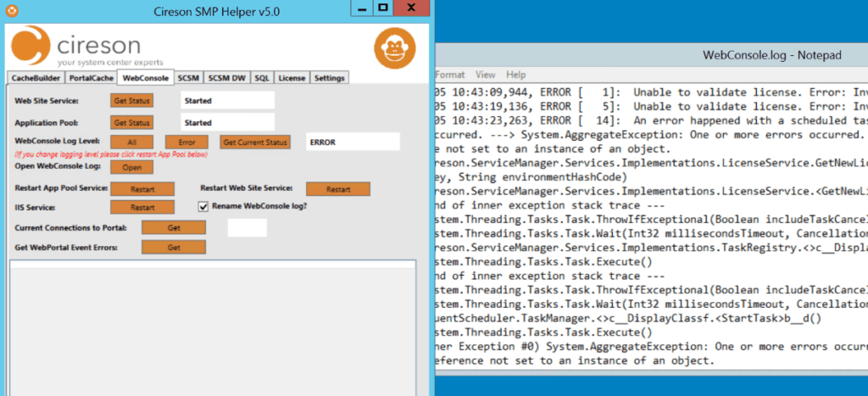Click the Application Pool status field
This screenshot has height=396, width=868.
(x=227, y=122)
